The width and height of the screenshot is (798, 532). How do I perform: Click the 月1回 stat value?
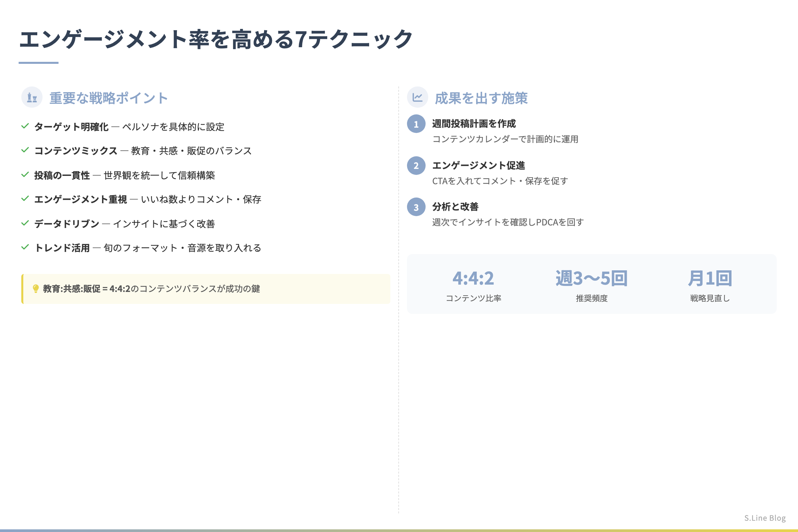tap(710, 279)
